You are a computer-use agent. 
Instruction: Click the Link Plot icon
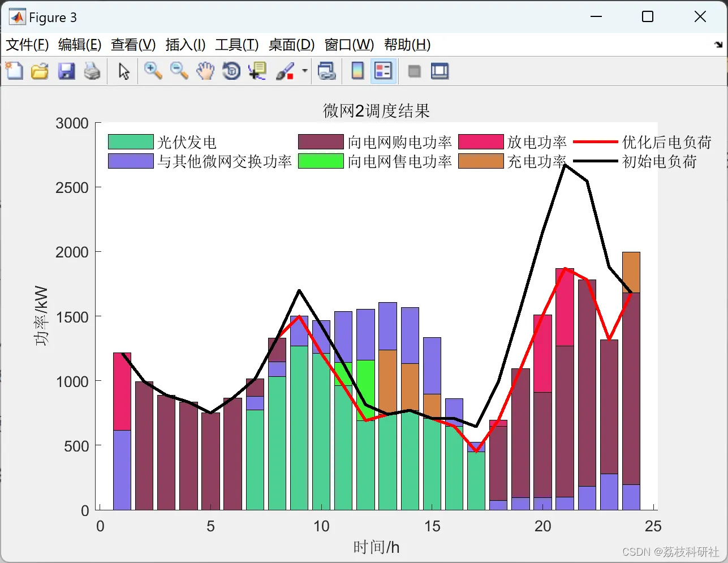pyautogui.click(x=327, y=71)
